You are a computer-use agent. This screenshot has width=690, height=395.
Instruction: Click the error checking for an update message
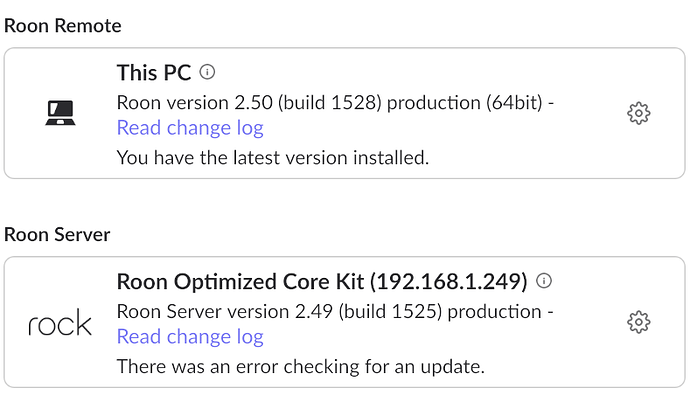[x=301, y=367]
